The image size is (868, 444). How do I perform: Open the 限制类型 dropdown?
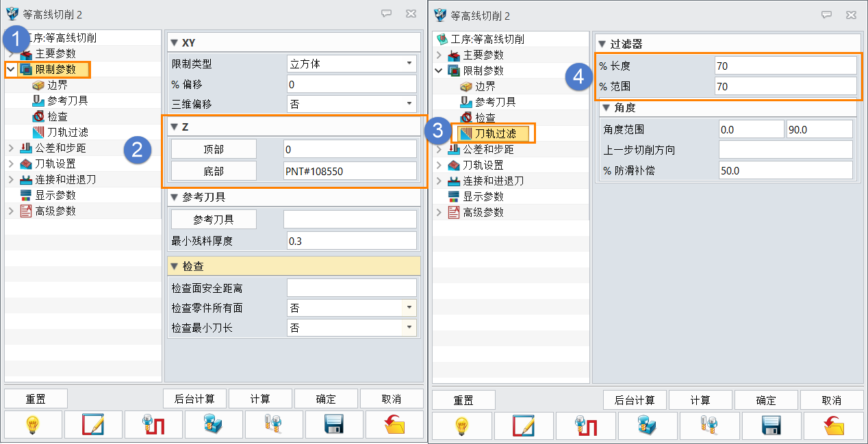[x=409, y=64]
